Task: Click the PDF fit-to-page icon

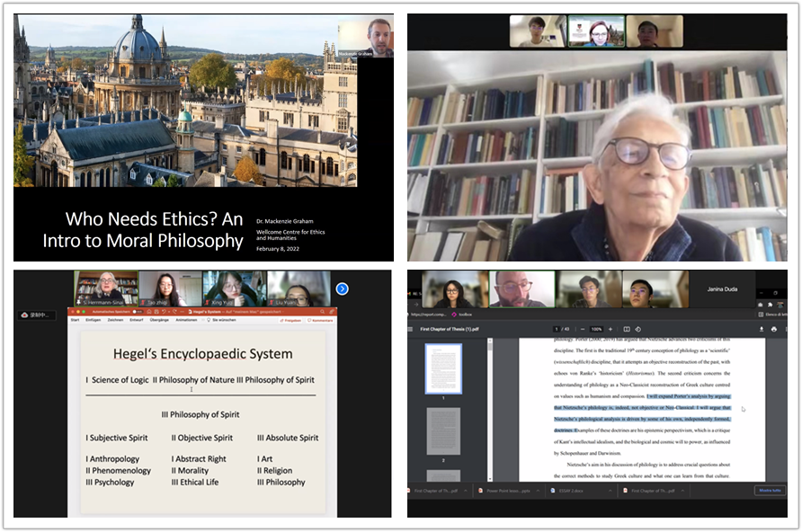Action: (627, 329)
